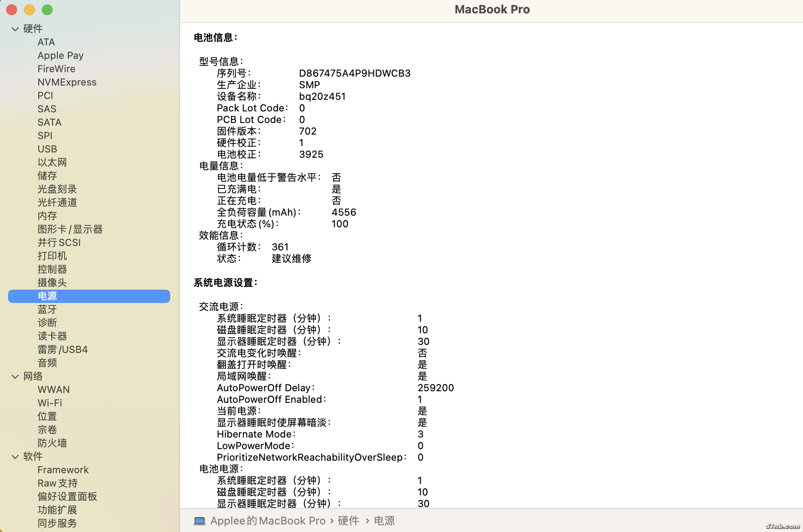The height and width of the screenshot is (532, 803).
Task: Click 硬件 in the bottom path bar
Action: point(348,521)
